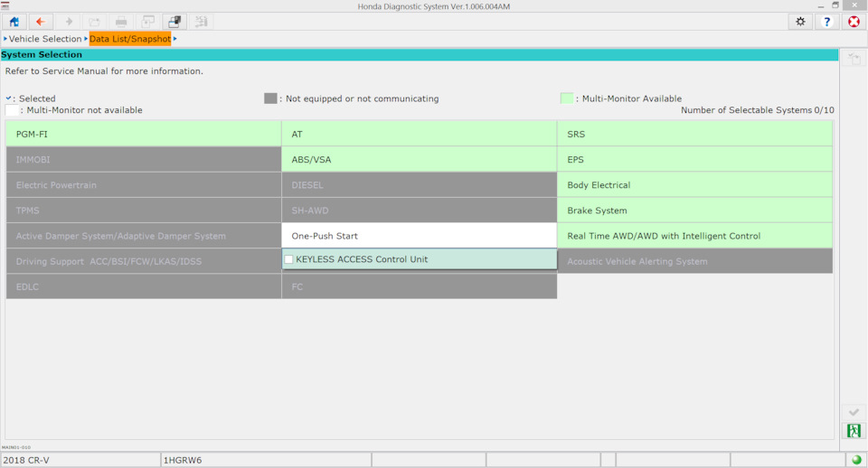Image resolution: width=868 pixels, height=468 pixels.
Task: Tick the KEYLESS ACCESS Control Unit checkbox
Action: [x=288, y=259]
